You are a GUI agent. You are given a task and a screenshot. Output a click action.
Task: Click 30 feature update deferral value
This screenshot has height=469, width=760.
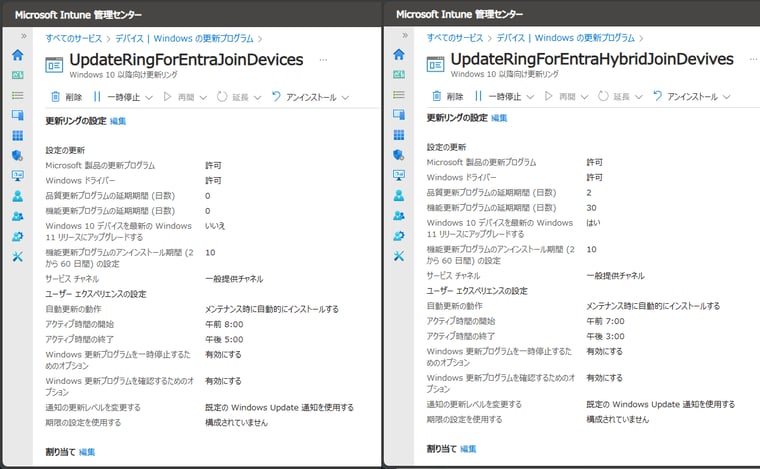tap(591, 208)
